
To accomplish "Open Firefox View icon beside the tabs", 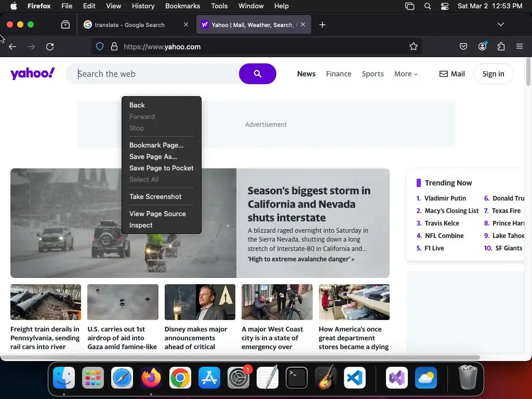I will pyautogui.click(x=65, y=25).
